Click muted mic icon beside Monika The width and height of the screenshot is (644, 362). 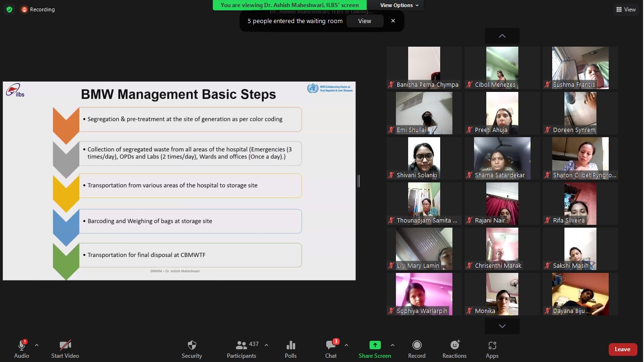pyautogui.click(x=469, y=311)
